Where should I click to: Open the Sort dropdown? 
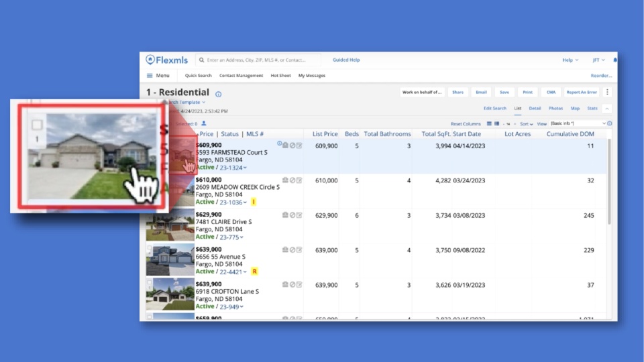click(x=526, y=124)
